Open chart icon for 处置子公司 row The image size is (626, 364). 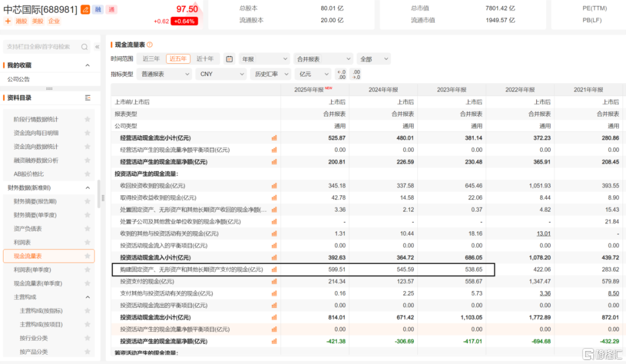(x=274, y=222)
